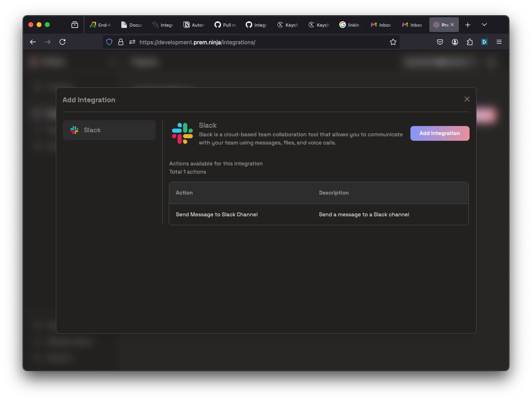Click the Add Integration dialog title

coord(89,100)
